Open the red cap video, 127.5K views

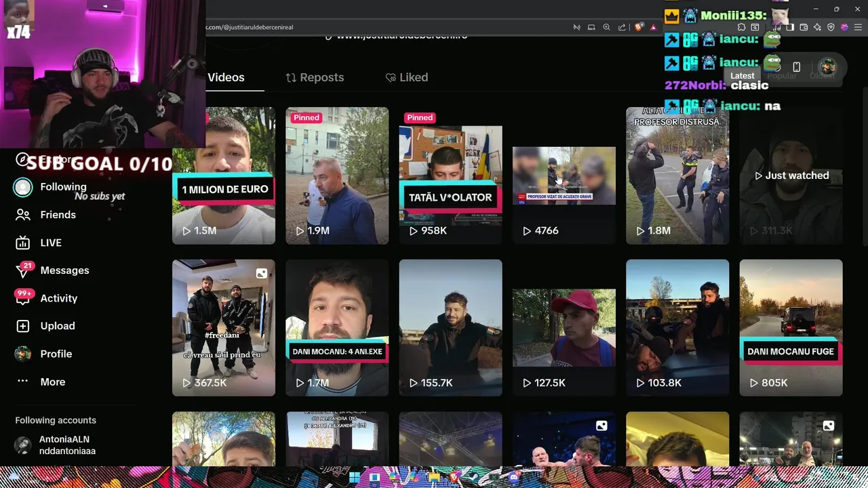point(564,328)
